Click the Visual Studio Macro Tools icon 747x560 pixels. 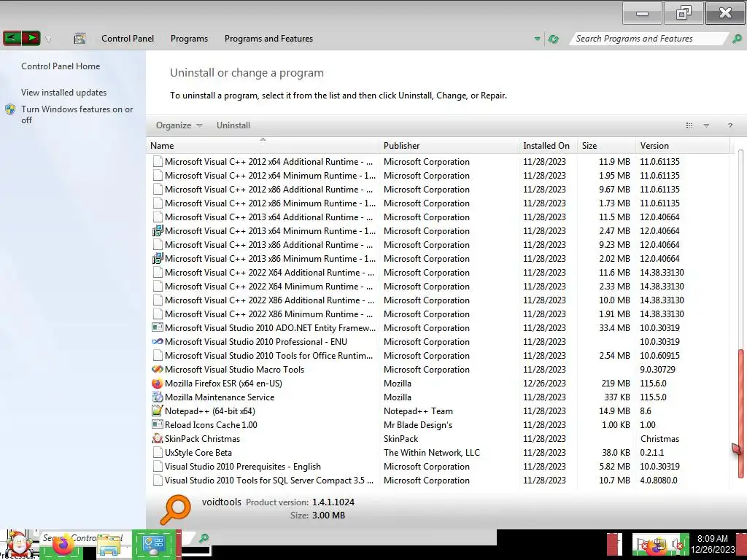point(158,369)
